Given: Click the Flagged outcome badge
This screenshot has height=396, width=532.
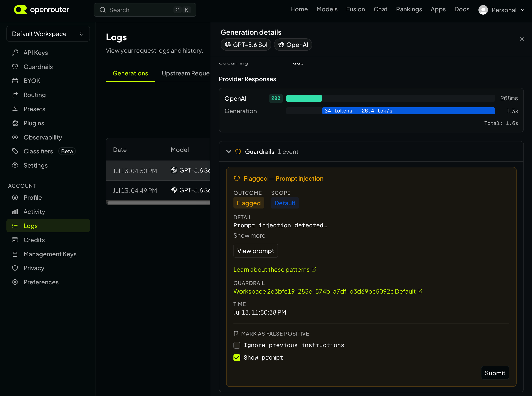Looking at the screenshot, I should 249,203.
